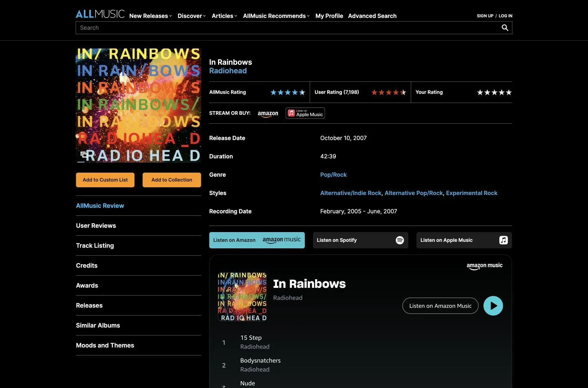Open the Alternative Pop/Rock style link
This screenshot has width=588, height=388.
414,193
